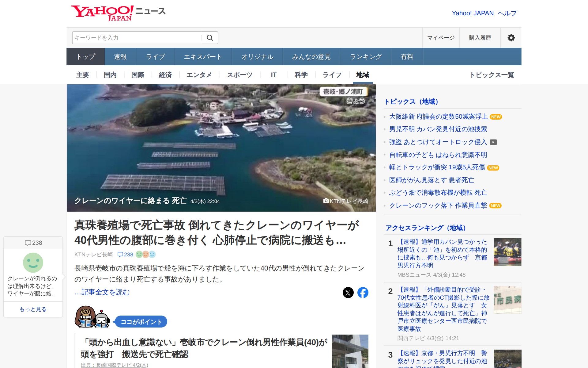Viewport: 588px width, 368px height.
Task: Open トピックス一覧 list
Action: 492,75
